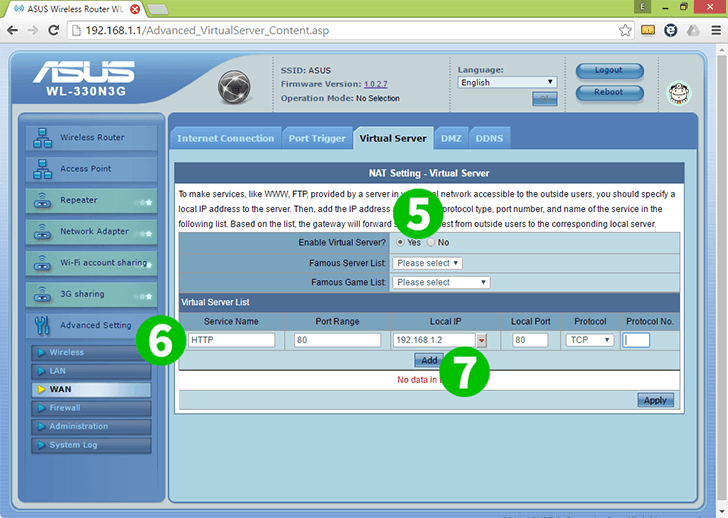This screenshot has width=728, height=518.
Task: Click the round face extension icon
Action: (670, 31)
